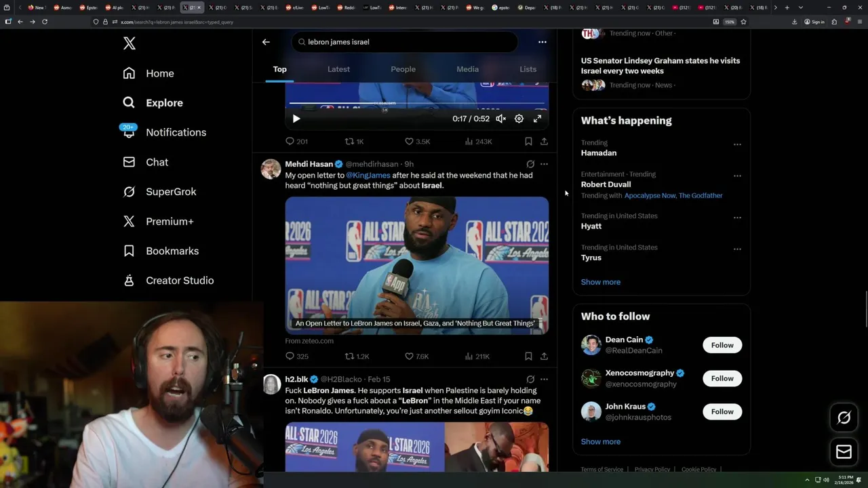Viewport: 868px width, 488px height.
Task: Open Premium+ in sidebar
Action: point(158,222)
